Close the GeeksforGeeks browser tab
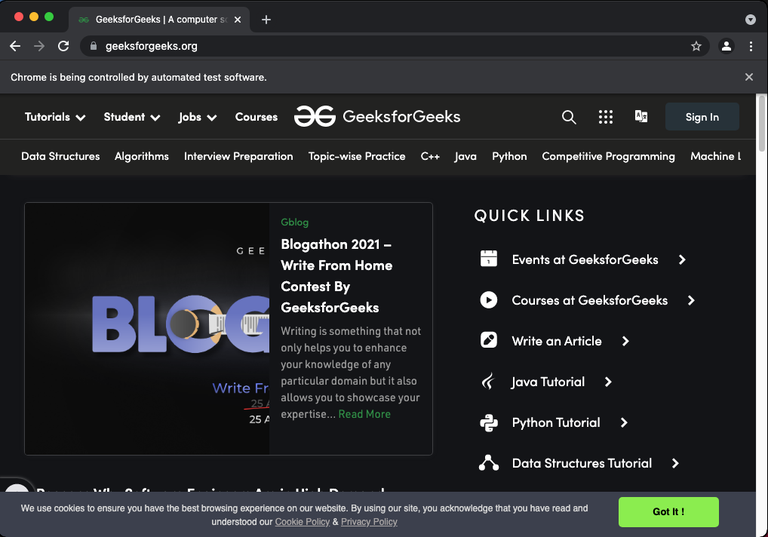768x537 pixels. click(238, 20)
